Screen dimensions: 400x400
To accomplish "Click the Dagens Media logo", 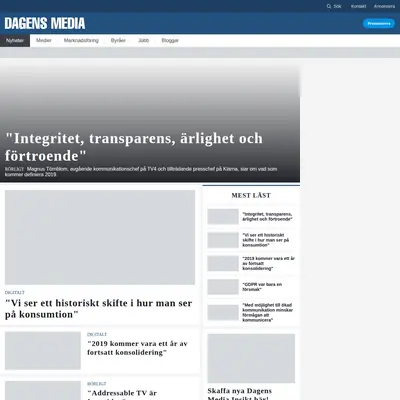I will [45, 24].
